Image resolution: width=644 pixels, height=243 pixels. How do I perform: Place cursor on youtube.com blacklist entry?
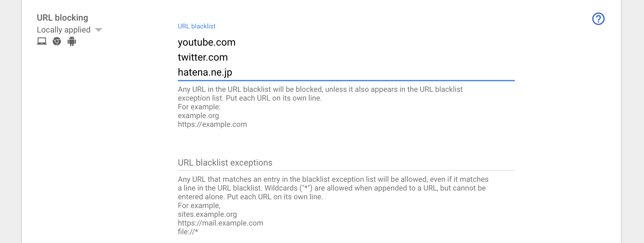click(207, 42)
